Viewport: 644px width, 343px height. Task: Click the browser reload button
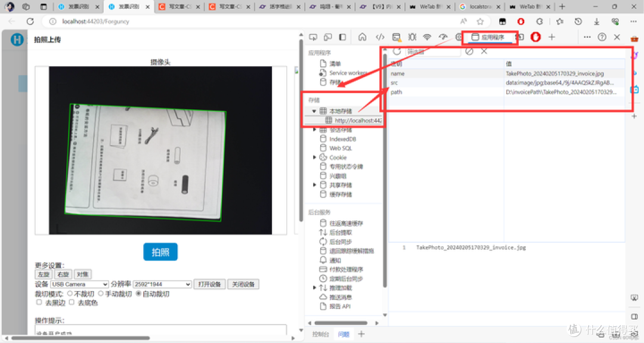[x=30, y=21]
